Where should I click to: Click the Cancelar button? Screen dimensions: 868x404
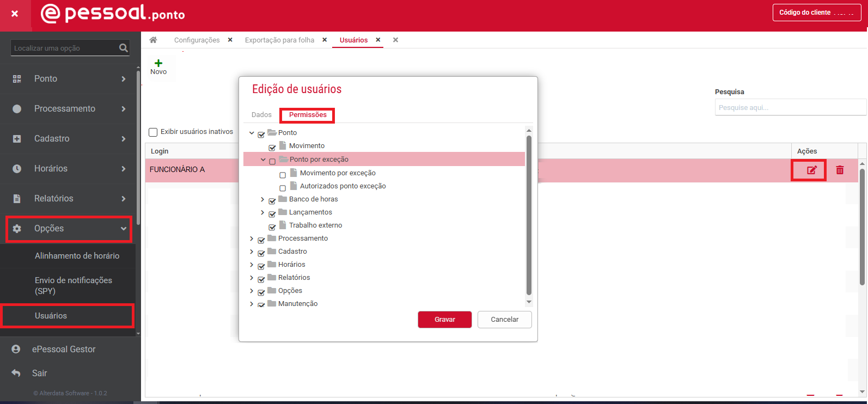[x=505, y=320]
